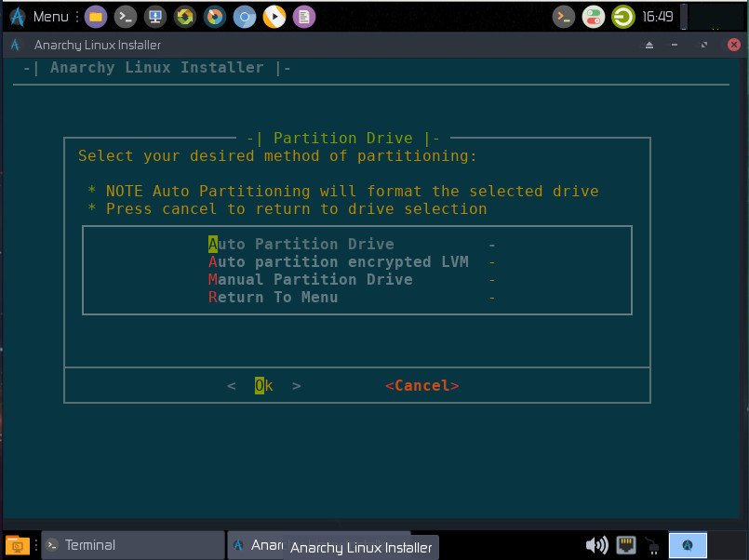Maximize the Anarchy Linux Installer window
Viewport: 749px width, 560px height.
(x=704, y=45)
